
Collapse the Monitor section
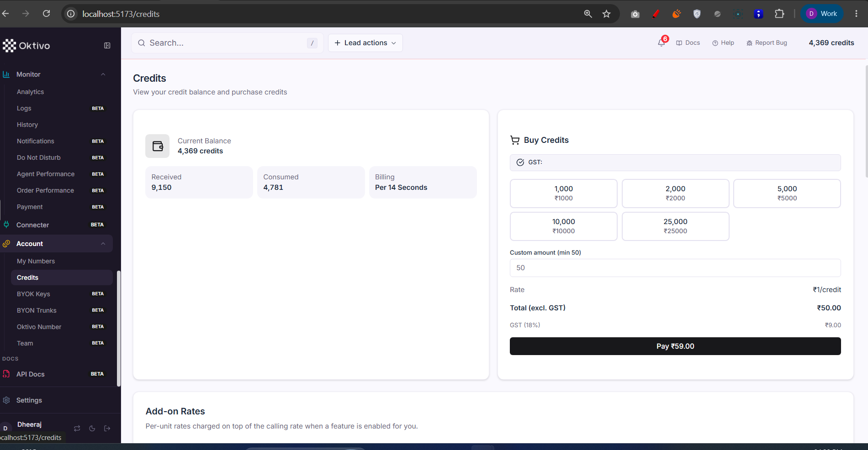point(103,74)
